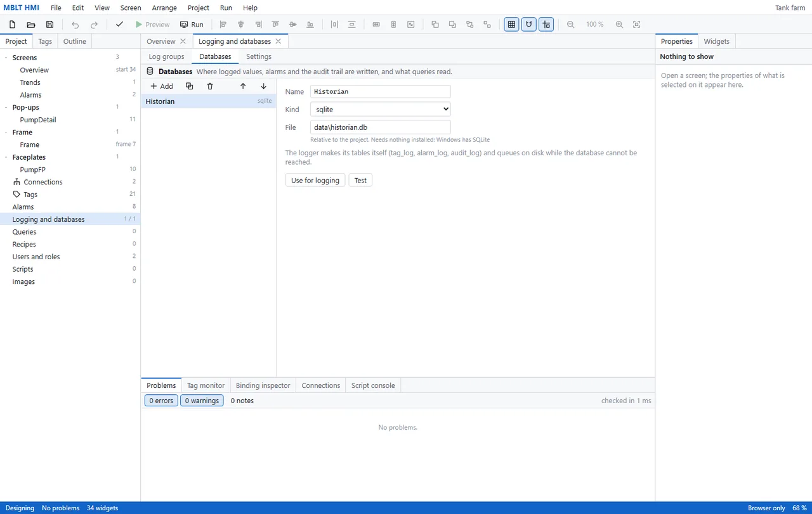
Task: Select the PumpDetail pop-up in the tree
Action: pyautogui.click(x=70, y=120)
